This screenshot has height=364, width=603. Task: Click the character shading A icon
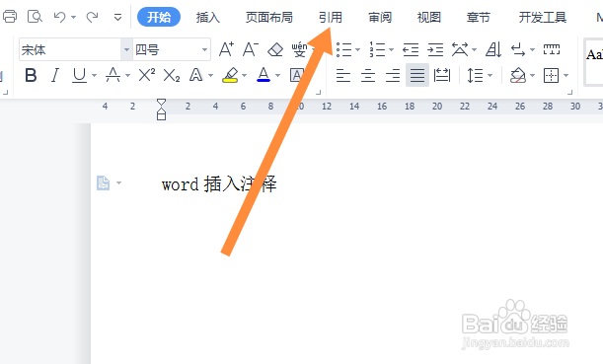(297, 75)
